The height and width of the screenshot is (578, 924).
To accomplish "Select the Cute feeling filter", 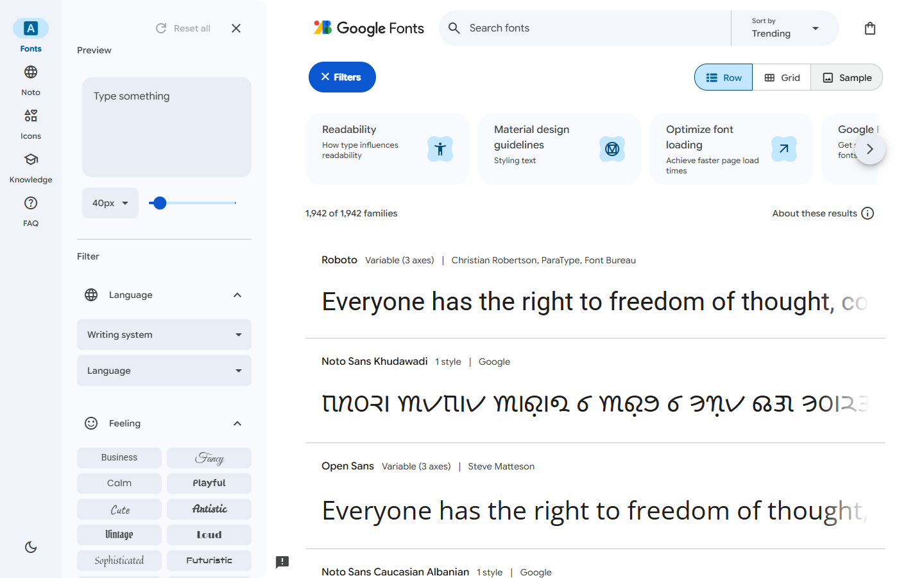I will 119,509.
